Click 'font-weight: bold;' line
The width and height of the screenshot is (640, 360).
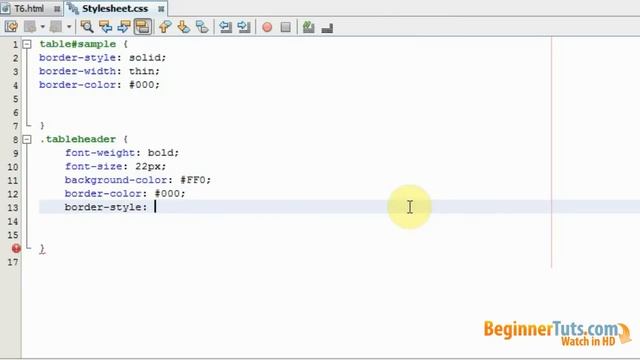point(122,153)
